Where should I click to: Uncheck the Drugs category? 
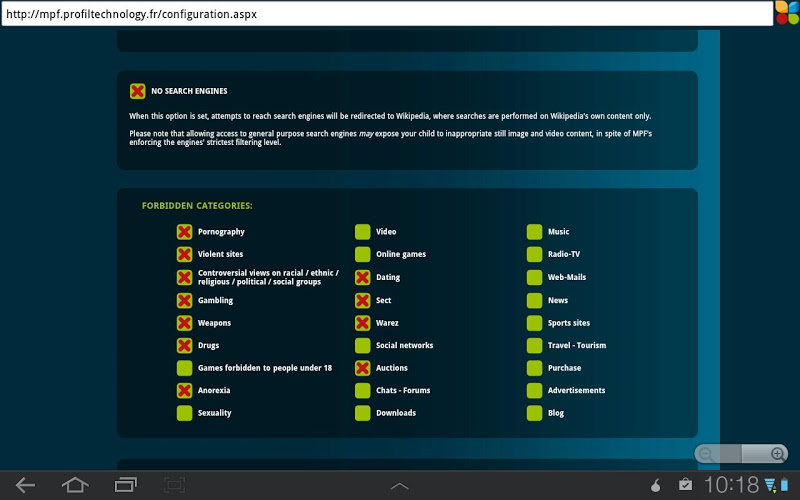[x=184, y=345]
